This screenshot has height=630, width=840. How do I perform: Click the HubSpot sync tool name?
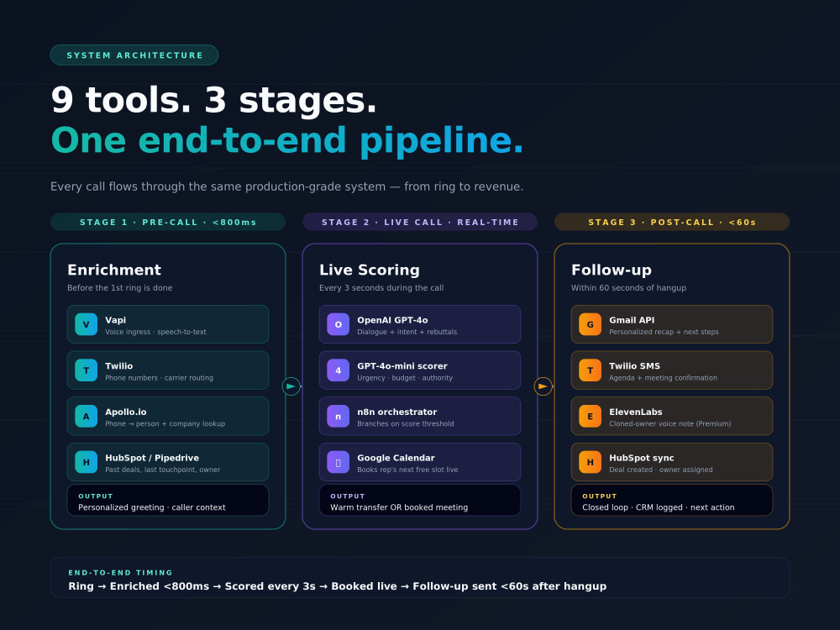pyautogui.click(x=641, y=458)
